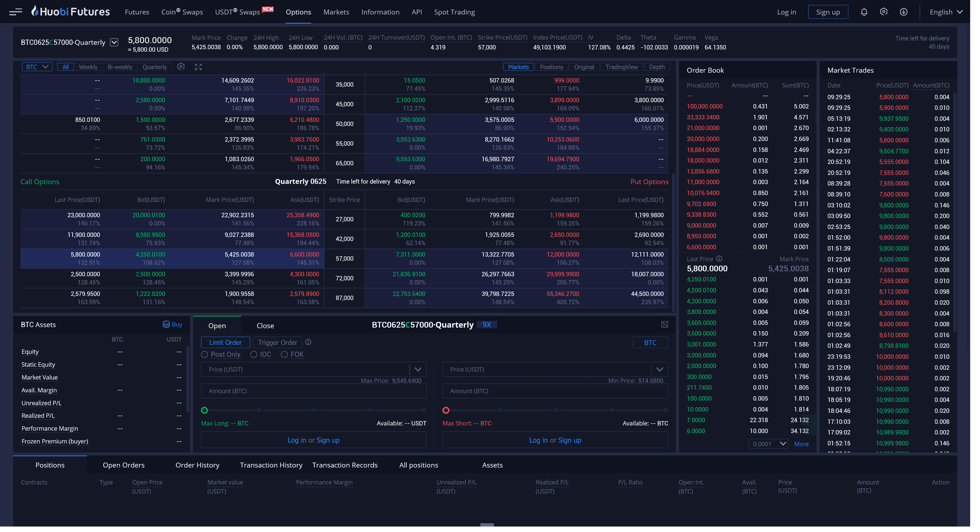Open the notifications bell
The image size is (980, 532).
(x=864, y=12)
